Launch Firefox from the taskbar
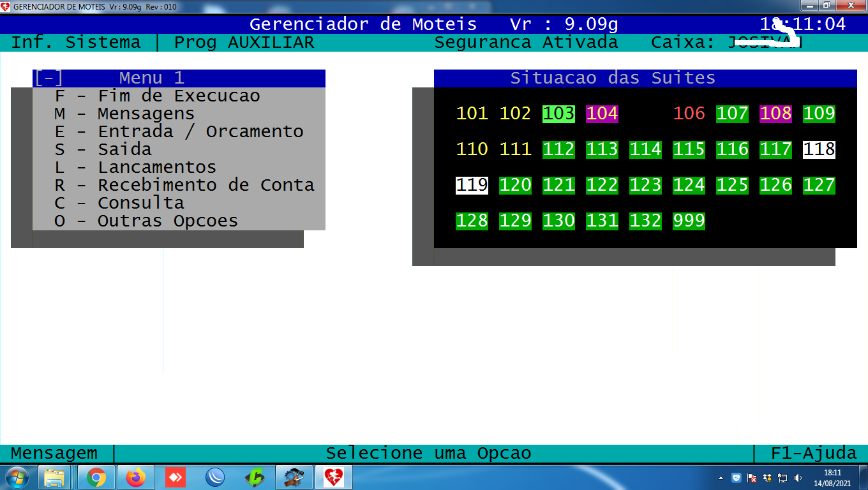 136,477
